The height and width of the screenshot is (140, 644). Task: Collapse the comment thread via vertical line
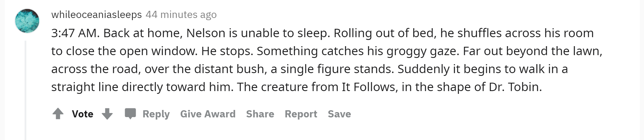tap(25, 90)
